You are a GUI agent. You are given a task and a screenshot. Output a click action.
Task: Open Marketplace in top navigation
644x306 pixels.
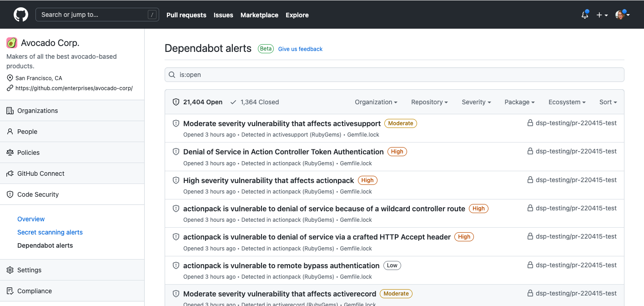click(x=259, y=15)
